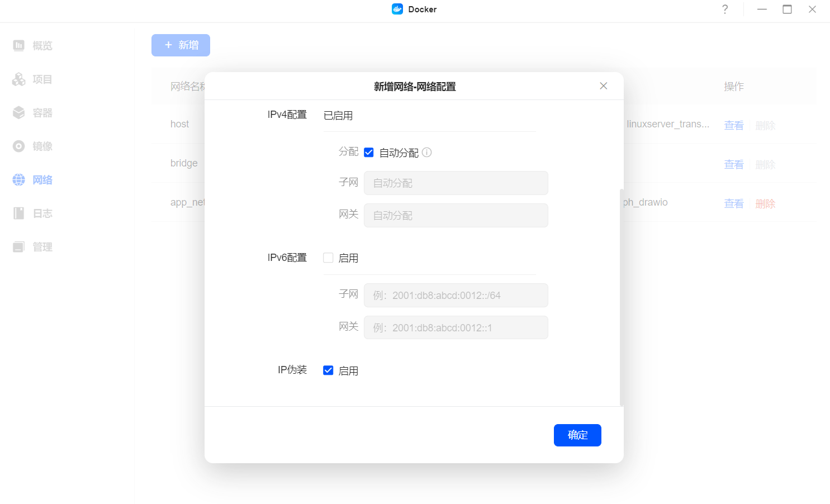
Task: Click the Projects (项目) cubes icon
Action: point(19,79)
